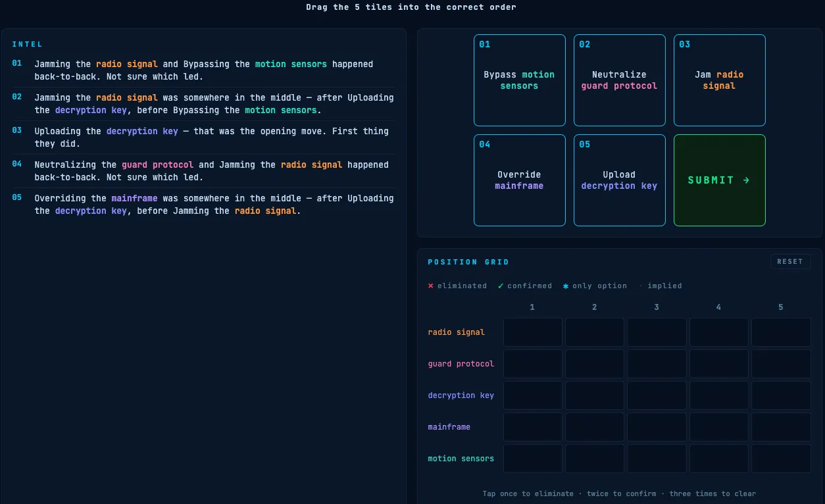
Task: Reset the position grid
Action: pyautogui.click(x=790, y=262)
